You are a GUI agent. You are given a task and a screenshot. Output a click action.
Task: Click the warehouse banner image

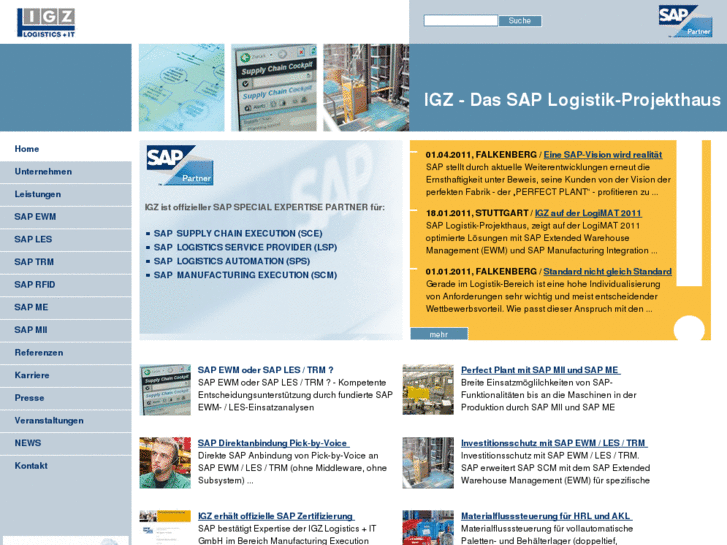[x=366, y=88]
